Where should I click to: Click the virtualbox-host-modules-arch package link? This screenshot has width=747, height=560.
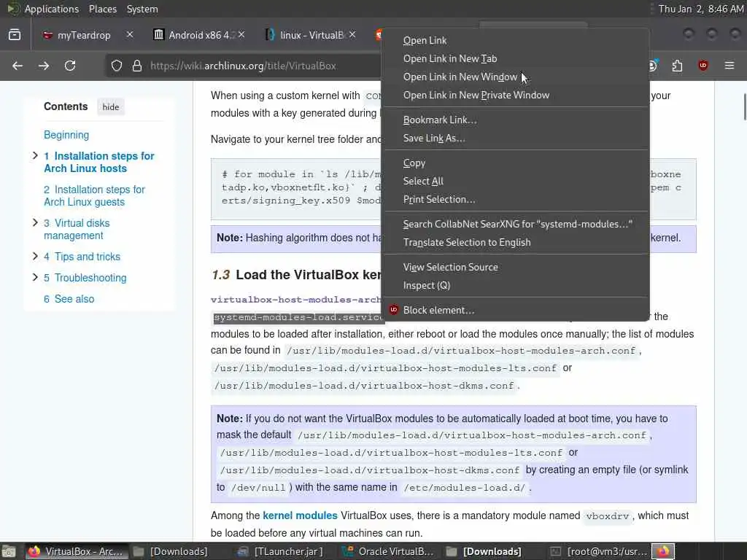coord(295,300)
